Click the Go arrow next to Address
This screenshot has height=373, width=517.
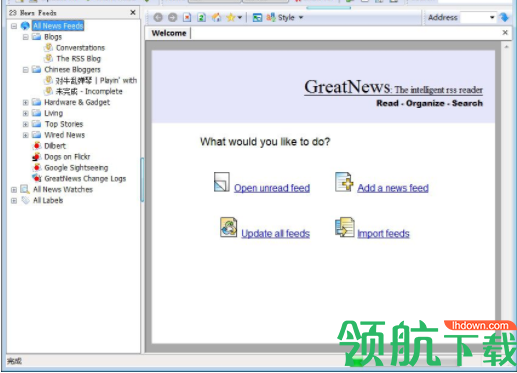click(x=504, y=17)
